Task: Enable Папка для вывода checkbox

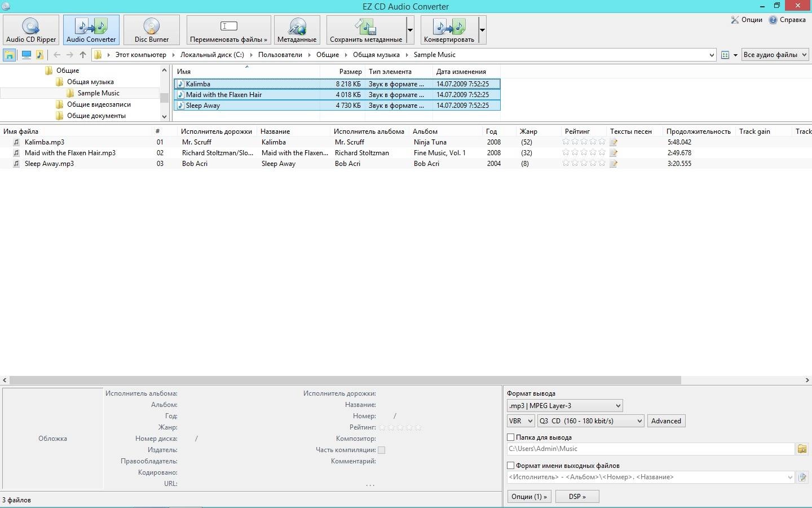Action: click(511, 437)
